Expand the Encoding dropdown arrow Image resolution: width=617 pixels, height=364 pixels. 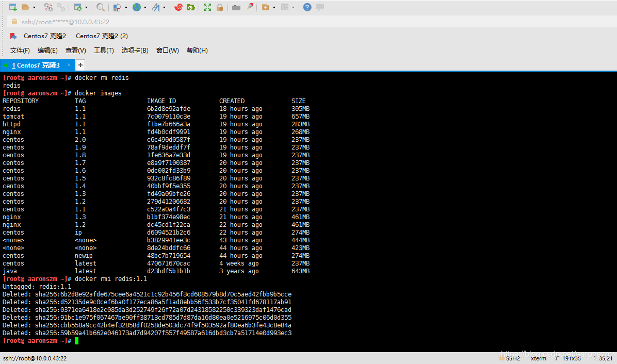[145, 7]
